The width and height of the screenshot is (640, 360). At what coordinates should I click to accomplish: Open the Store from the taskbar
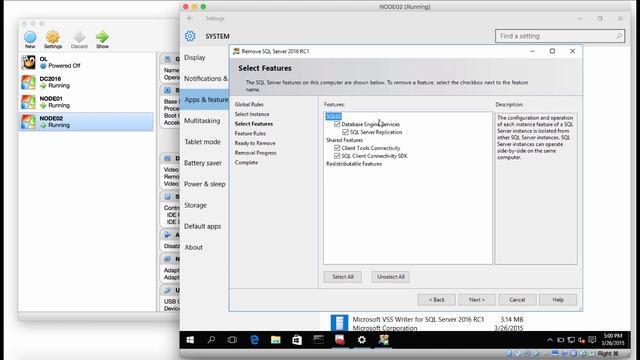coord(297,340)
